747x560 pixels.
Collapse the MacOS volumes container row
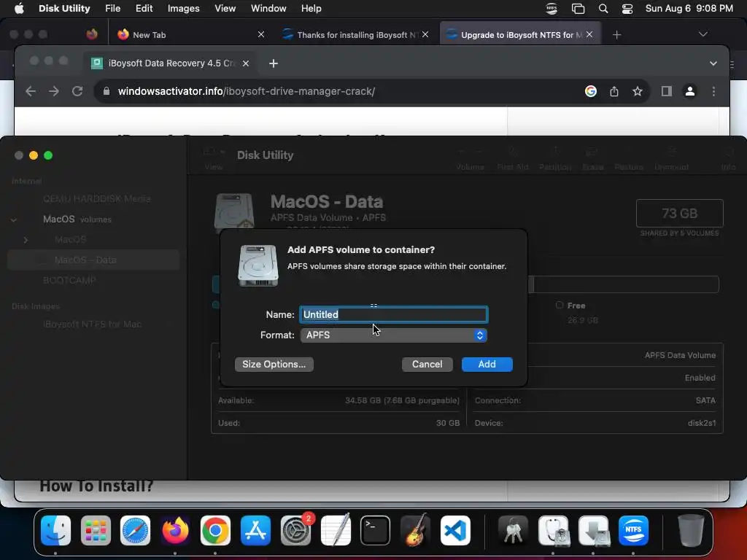14,219
